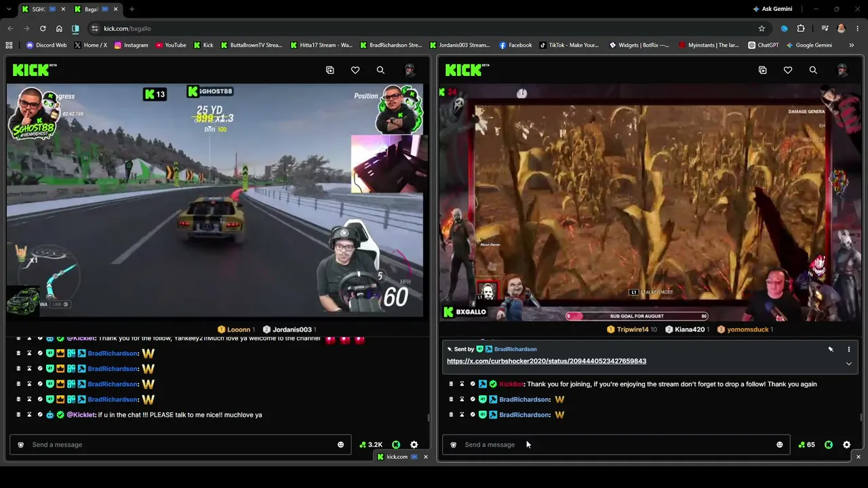The height and width of the screenshot is (488, 868).
Task: Open profile avatar in right pane
Action: click(842, 70)
